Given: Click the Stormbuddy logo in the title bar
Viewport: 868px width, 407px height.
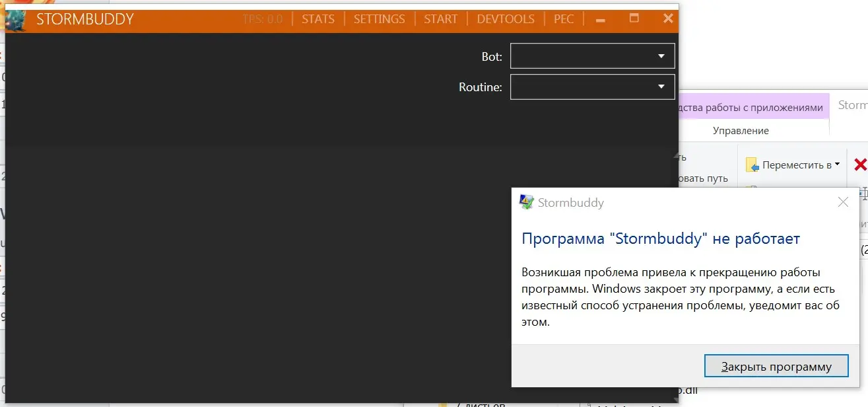Looking at the screenshot, I should click(x=15, y=20).
